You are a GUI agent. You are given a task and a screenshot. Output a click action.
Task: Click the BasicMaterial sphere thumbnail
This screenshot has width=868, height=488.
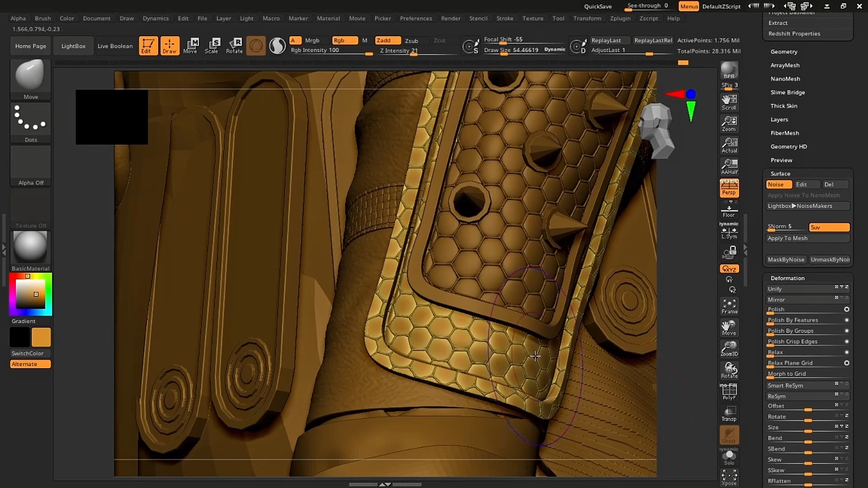click(30, 248)
